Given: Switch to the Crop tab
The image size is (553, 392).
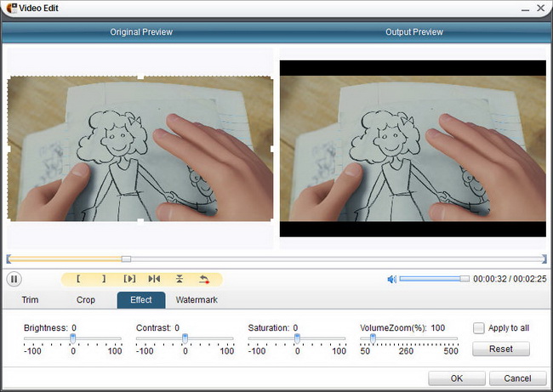Looking at the screenshot, I should click(86, 300).
